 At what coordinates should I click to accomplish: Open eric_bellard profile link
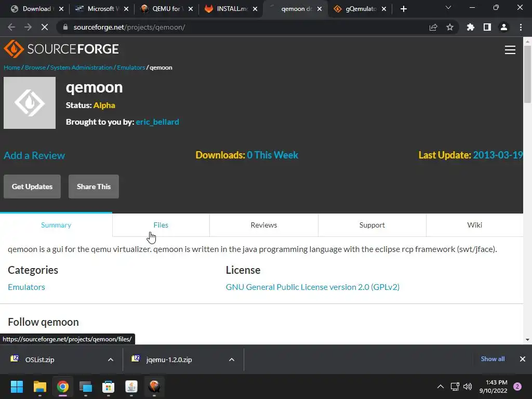[157, 122]
